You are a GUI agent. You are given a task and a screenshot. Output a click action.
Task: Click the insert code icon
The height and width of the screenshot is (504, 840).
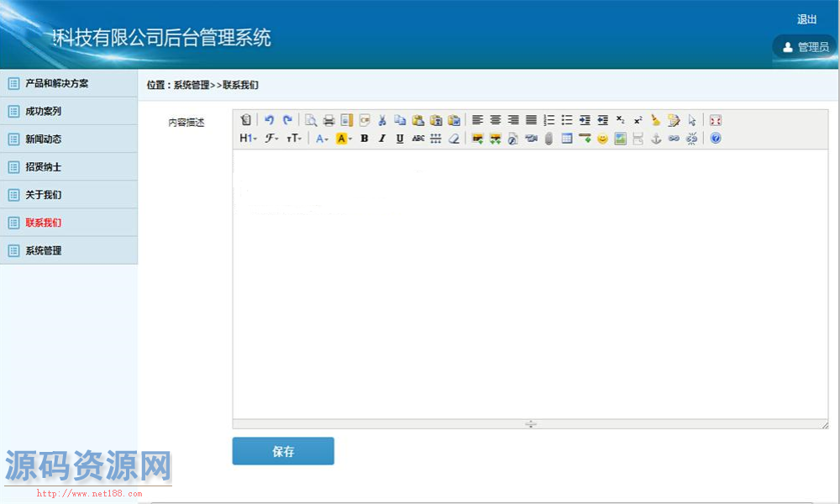[365, 120]
